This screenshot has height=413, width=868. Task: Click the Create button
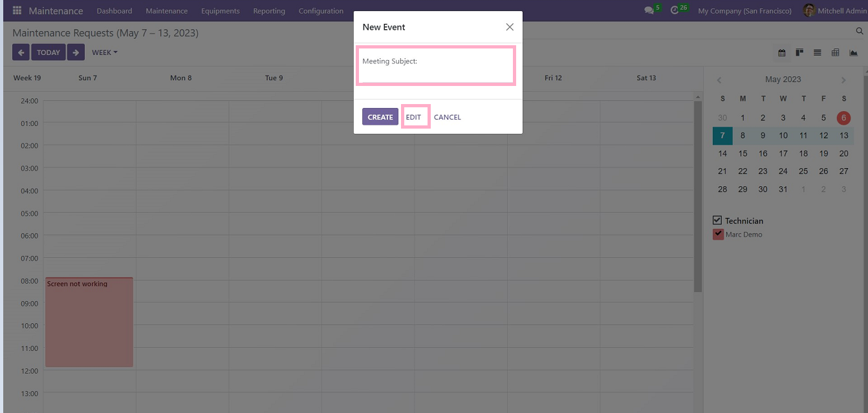coord(380,117)
